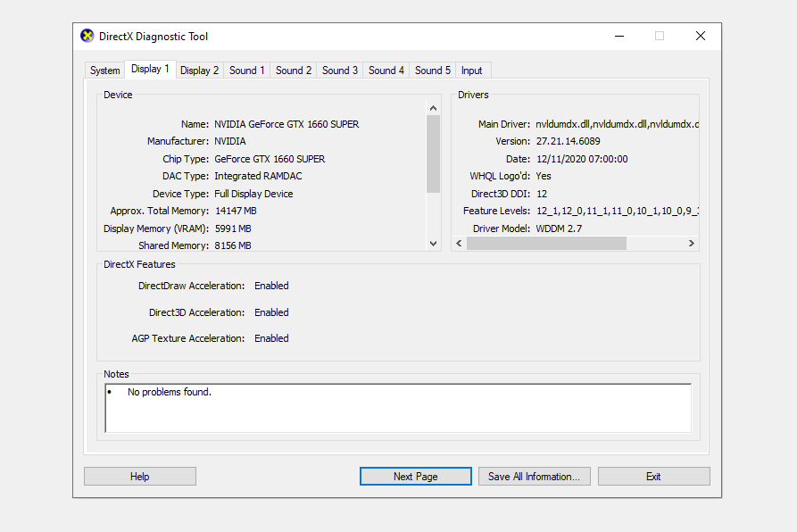The width and height of the screenshot is (797, 532).
Task: Switch to the System tab
Action: [x=105, y=71]
